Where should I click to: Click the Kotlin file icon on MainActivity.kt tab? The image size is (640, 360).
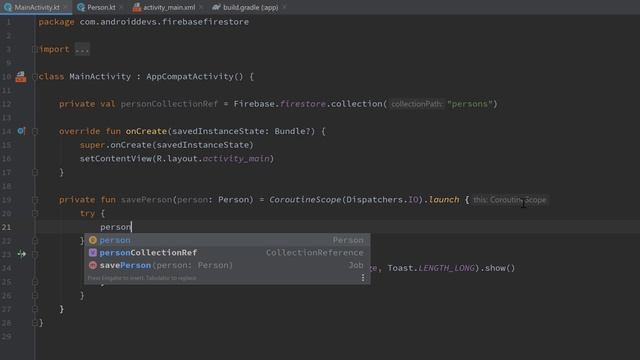click(7, 7)
